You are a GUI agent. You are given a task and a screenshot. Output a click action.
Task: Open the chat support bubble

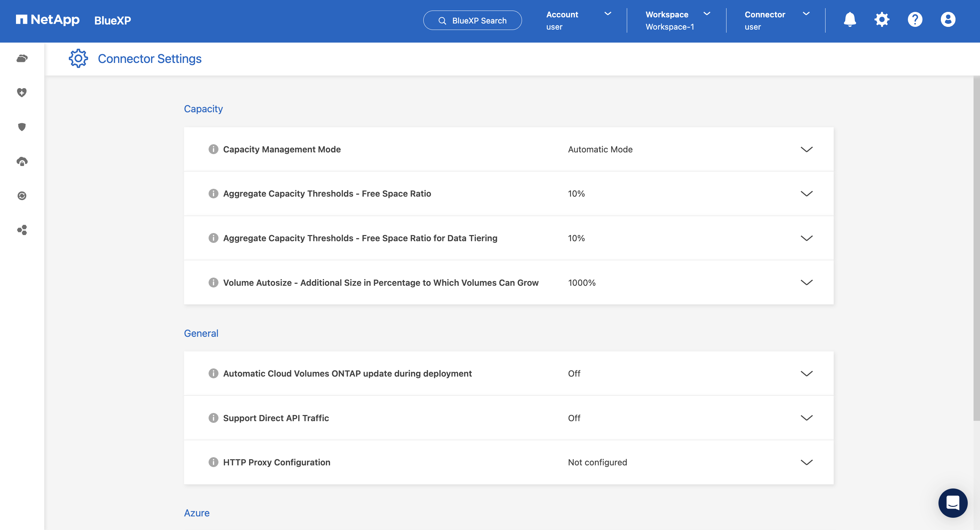[953, 503]
